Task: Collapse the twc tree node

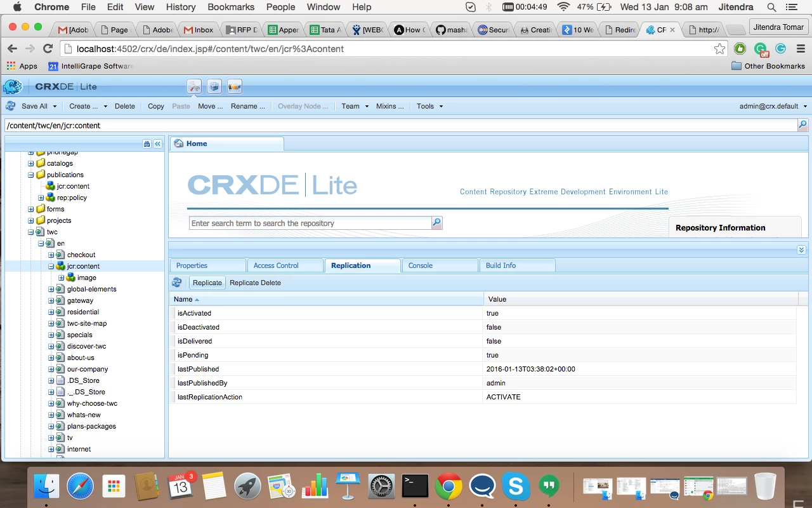Action: 31,232
